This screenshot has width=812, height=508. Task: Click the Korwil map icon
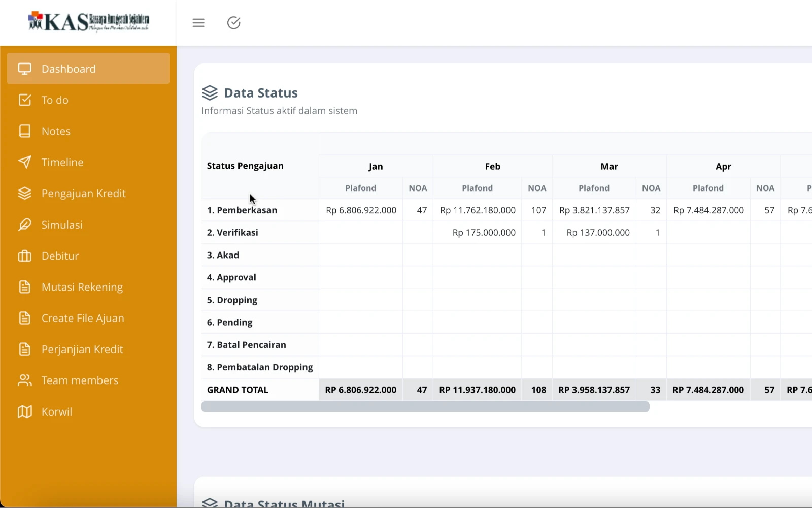click(25, 411)
